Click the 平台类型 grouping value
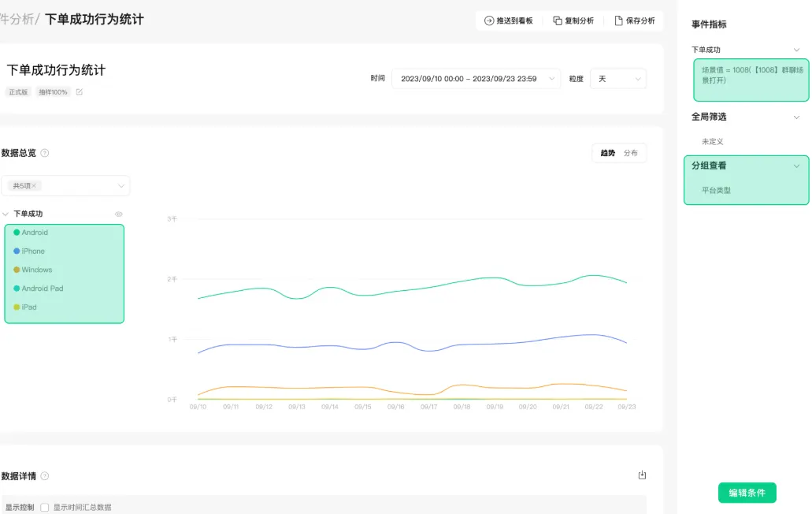 point(716,190)
